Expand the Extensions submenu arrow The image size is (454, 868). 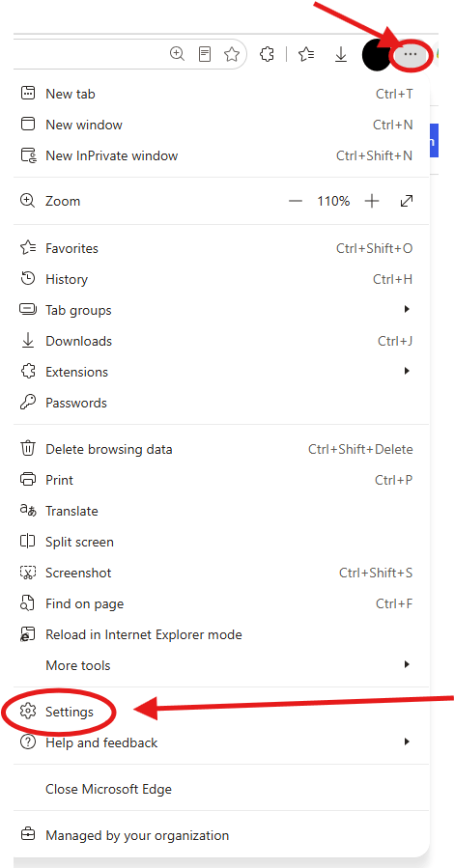click(407, 371)
